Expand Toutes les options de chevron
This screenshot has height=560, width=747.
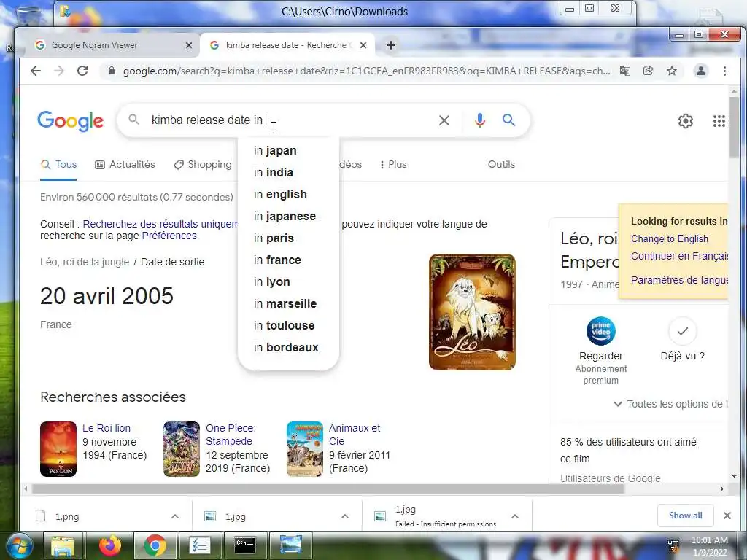tap(618, 404)
